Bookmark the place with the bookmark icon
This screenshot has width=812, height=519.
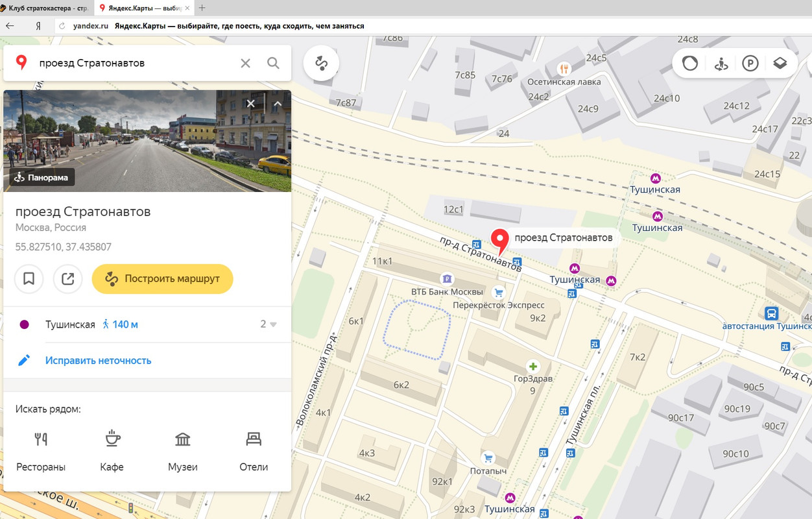pos(29,279)
